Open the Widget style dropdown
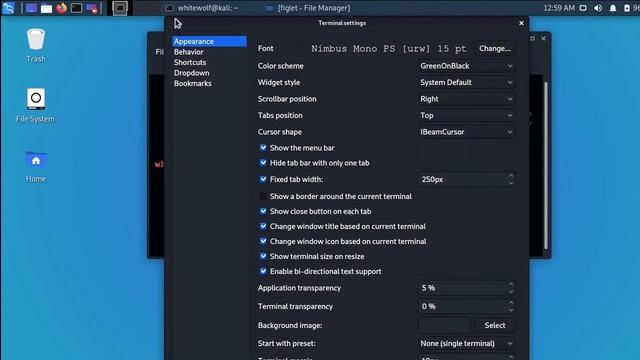 point(466,82)
